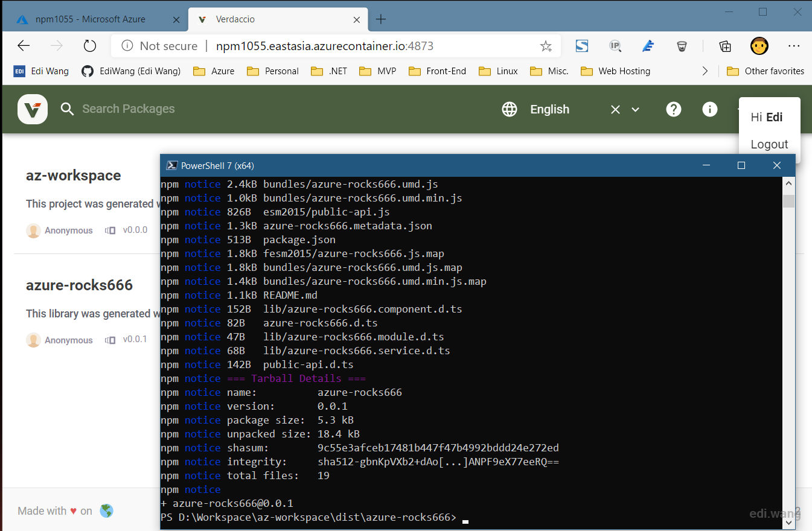Open the globe language icon

pyautogui.click(x=510, y=109)
